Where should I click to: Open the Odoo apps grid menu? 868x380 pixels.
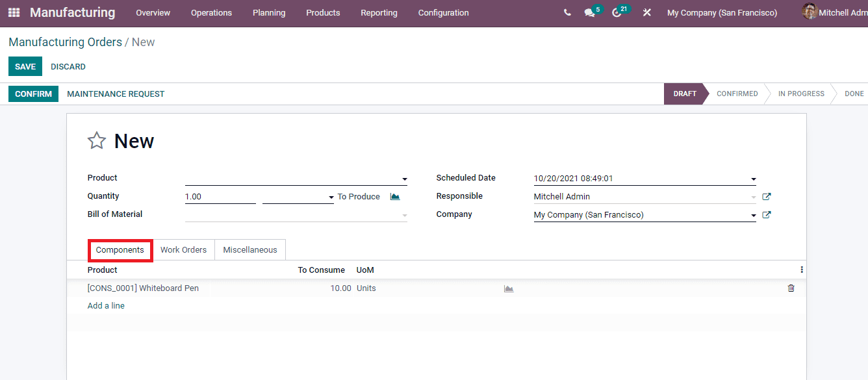coord(13,12)
